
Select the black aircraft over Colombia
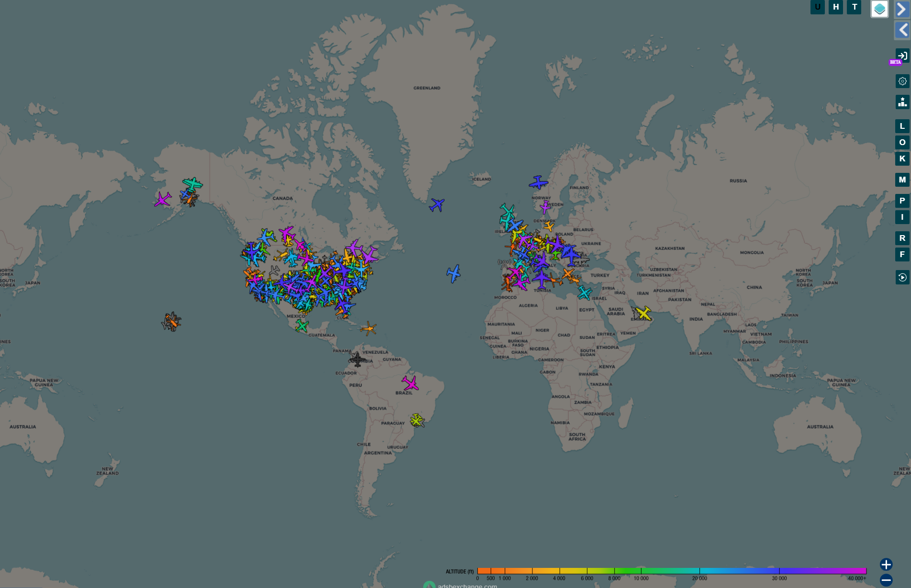pyautogui.click(x=357, y=359)
